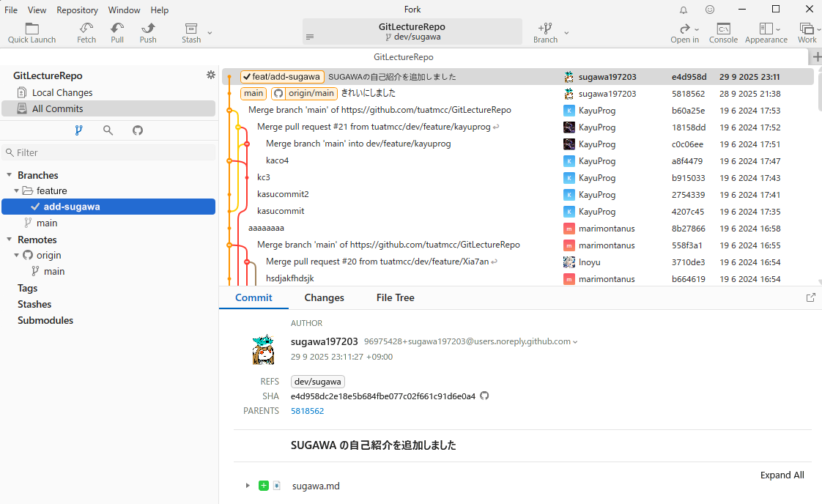Image resolution: width=822 pixels, height=504 pixels.
Task: Click GitHub icon next to SHA hash
Action: click(x=484, y=396)
